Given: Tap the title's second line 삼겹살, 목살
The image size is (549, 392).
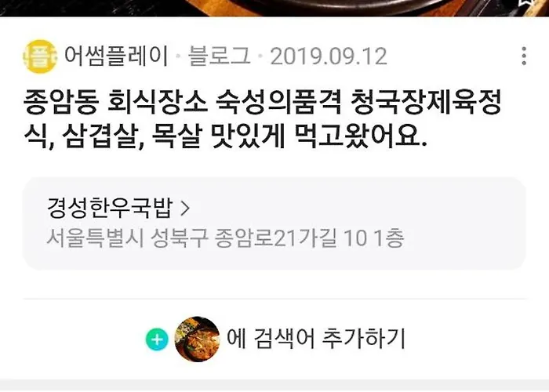Looking at the screenshot, I should [131, 136].
